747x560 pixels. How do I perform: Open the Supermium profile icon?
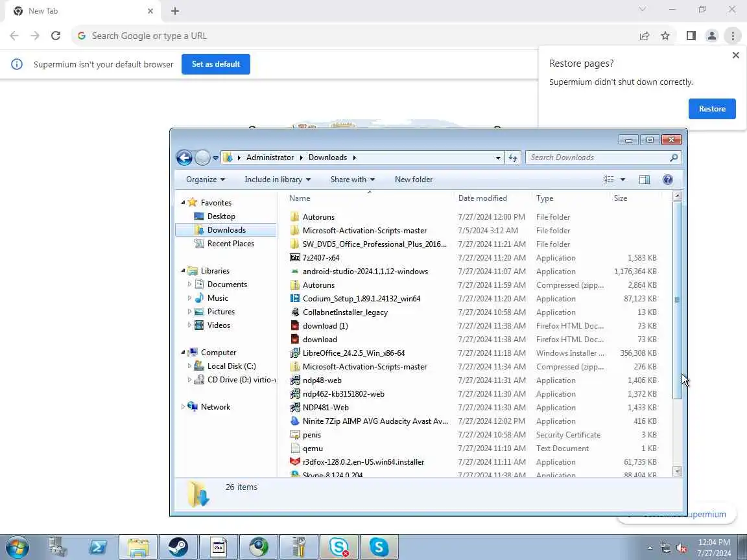tap(712, 36)
